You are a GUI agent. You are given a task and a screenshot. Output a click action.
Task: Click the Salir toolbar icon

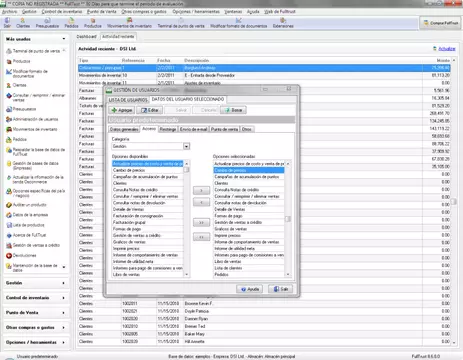click(7, 23)
